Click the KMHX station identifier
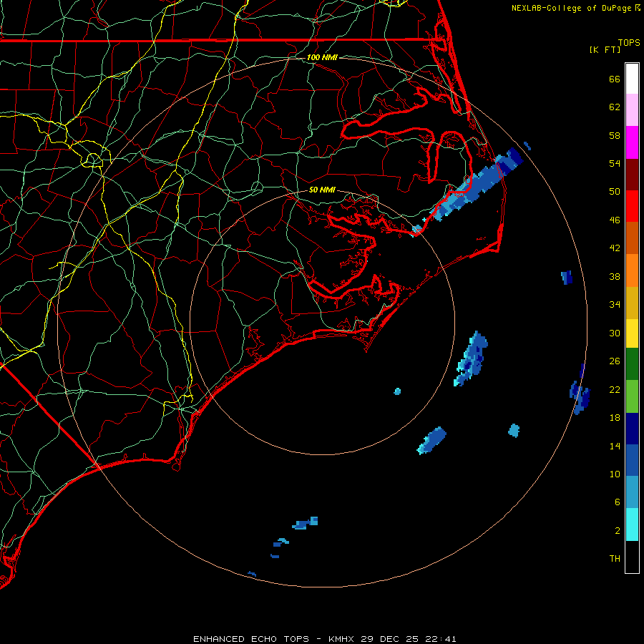Screen dimensions: 644x644 pyautogui.click(x=342, y=639)
